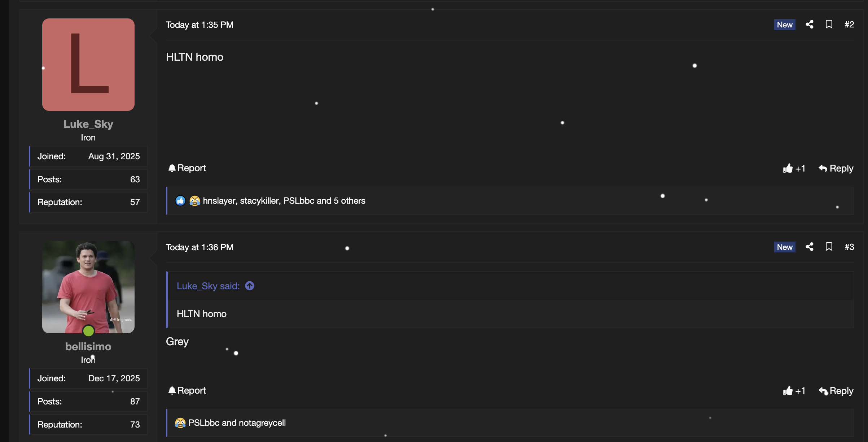The image size is (868, 442).
Task: Jump to quoted post via up-arrow icon
Action: coord(250,286)
